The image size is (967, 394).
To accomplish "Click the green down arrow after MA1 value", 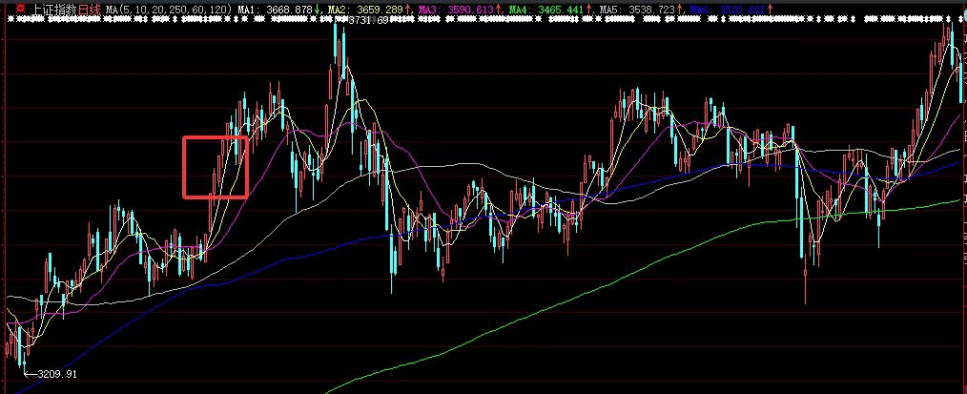I will 317,9.
